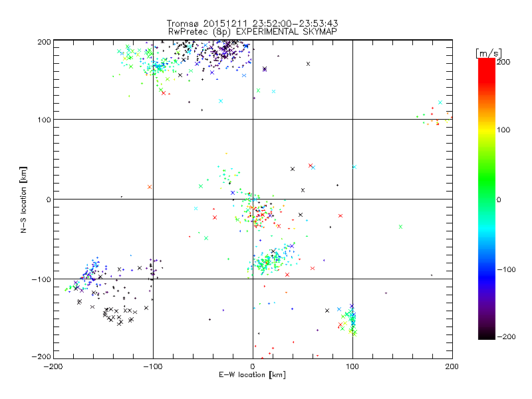Click the colorbar tick label '-200'
532x399 pixels.
[x=506, y=336]
